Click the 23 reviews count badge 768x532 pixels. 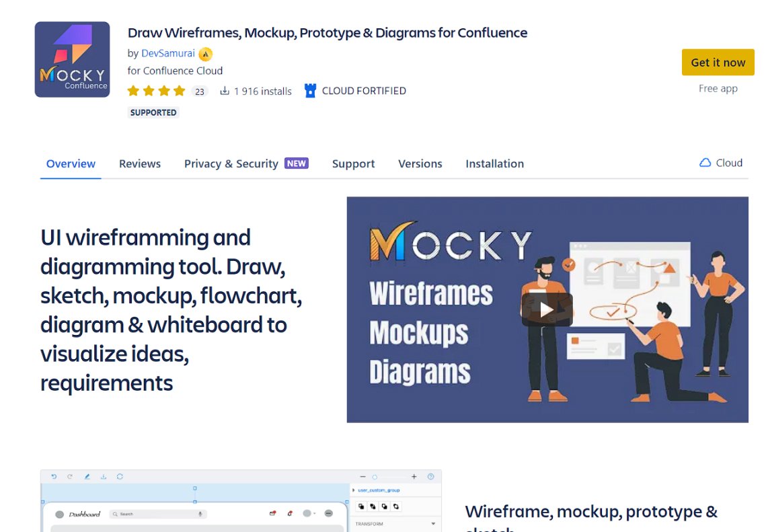point(199,91)
